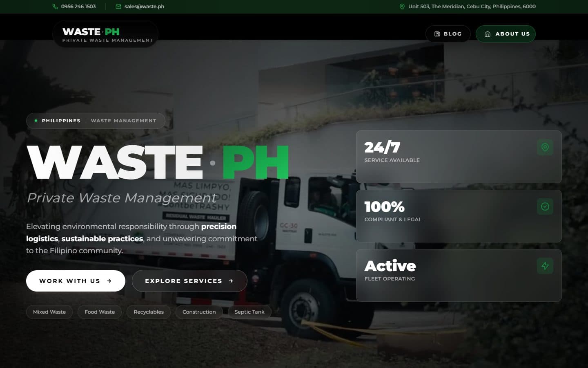Click the bold 'sustainable practices' text
588x368 pixels.
coord(102,238)
